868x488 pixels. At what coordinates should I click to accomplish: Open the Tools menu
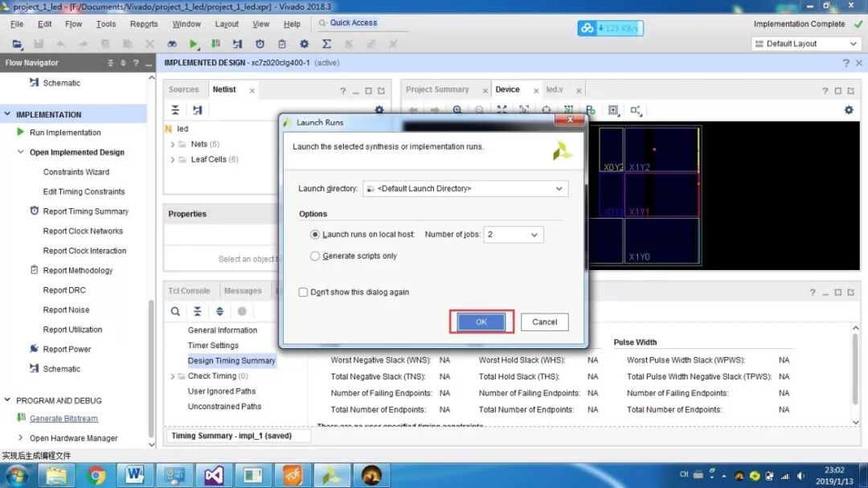[106, 24]
